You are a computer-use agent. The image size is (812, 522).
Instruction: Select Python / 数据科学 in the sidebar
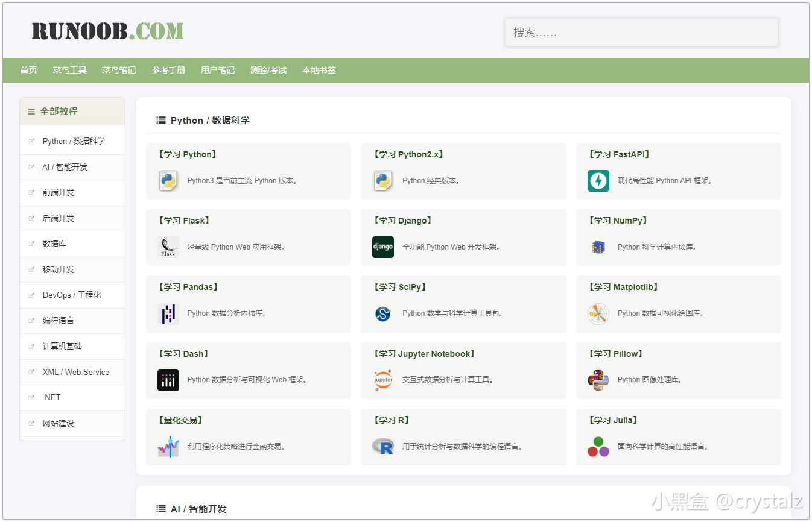coord(74,142)
